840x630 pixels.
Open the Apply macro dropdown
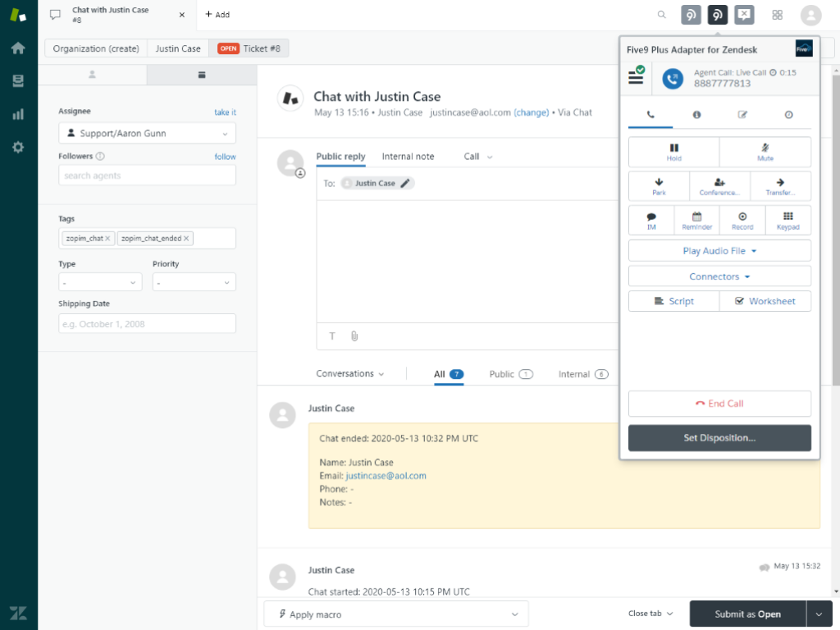click(x=396, y=614)
